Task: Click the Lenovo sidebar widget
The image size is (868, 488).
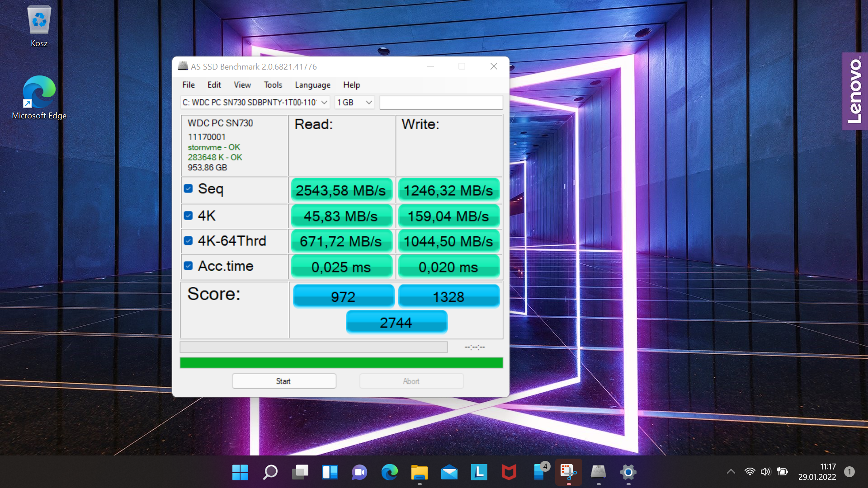Action: coord(855,91)
